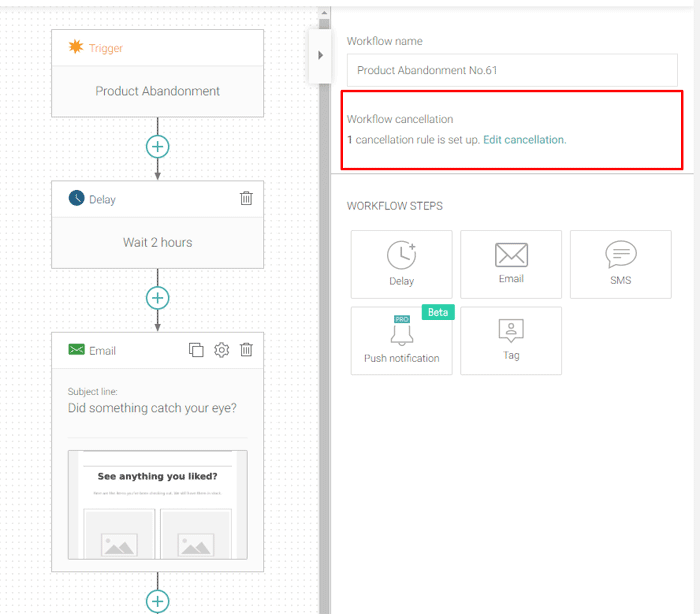Collapse the right side panel arrow
The image size is (700, 614).
pyautogui.click(x=320, y=55)
